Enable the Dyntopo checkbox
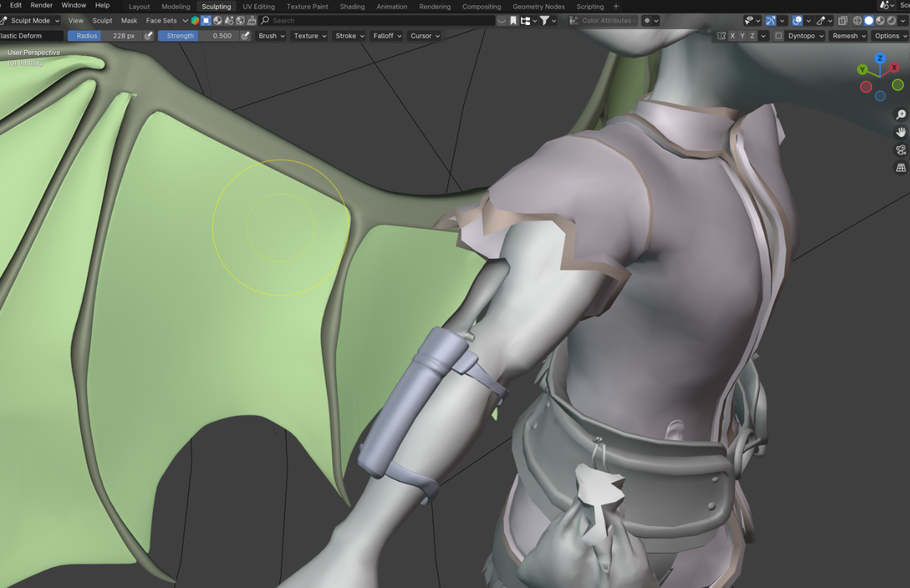The image size is (910, 588). [x=778, y=36]
